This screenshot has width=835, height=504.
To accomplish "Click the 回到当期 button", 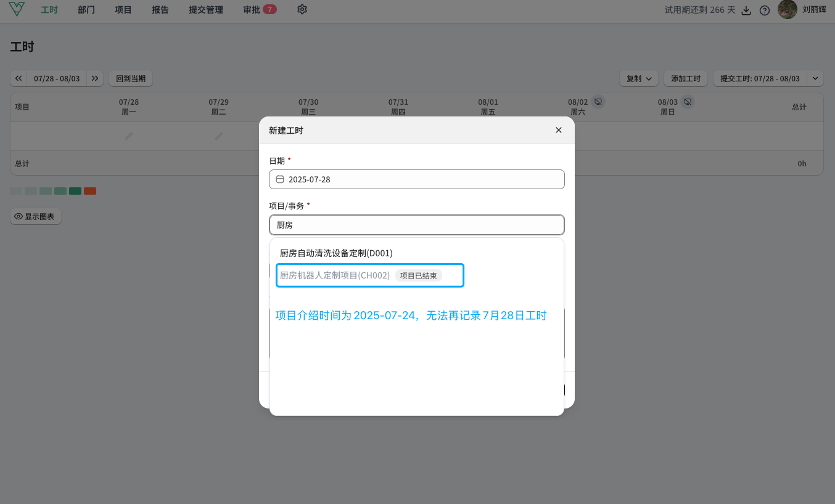I will (131, 78).
